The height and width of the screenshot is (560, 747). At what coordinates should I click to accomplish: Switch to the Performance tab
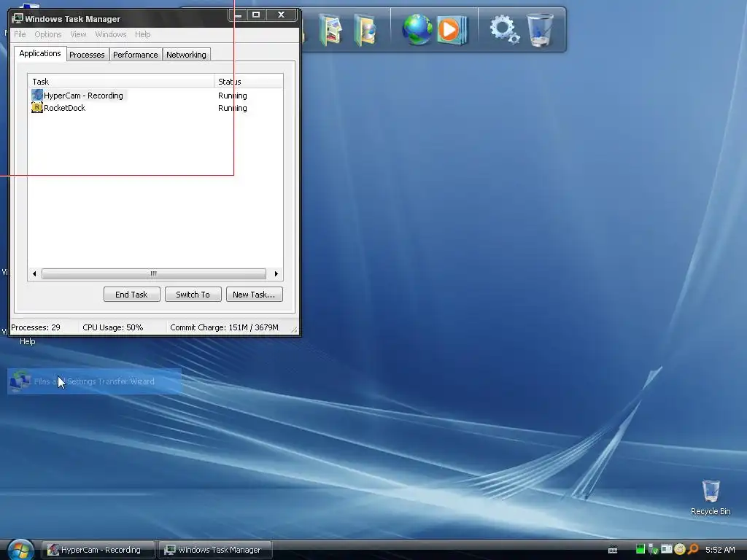pos(135,55)
